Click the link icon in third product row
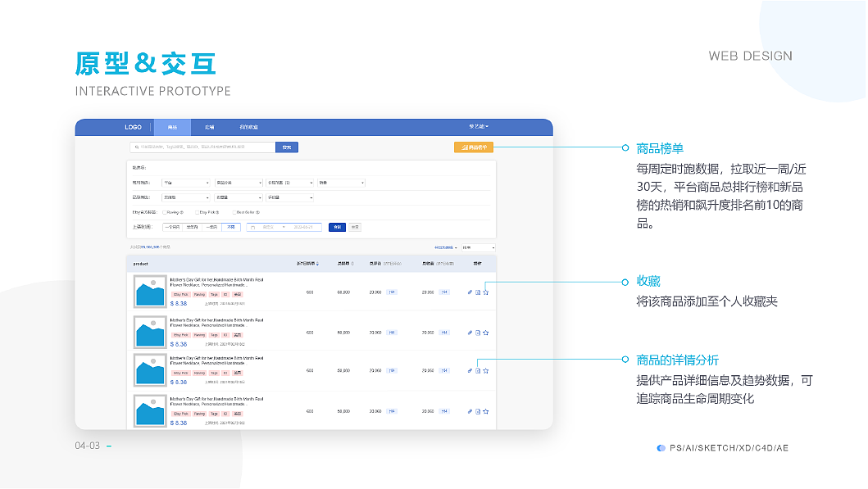Screen dimensions: 868x489 [x=470, y=370]
